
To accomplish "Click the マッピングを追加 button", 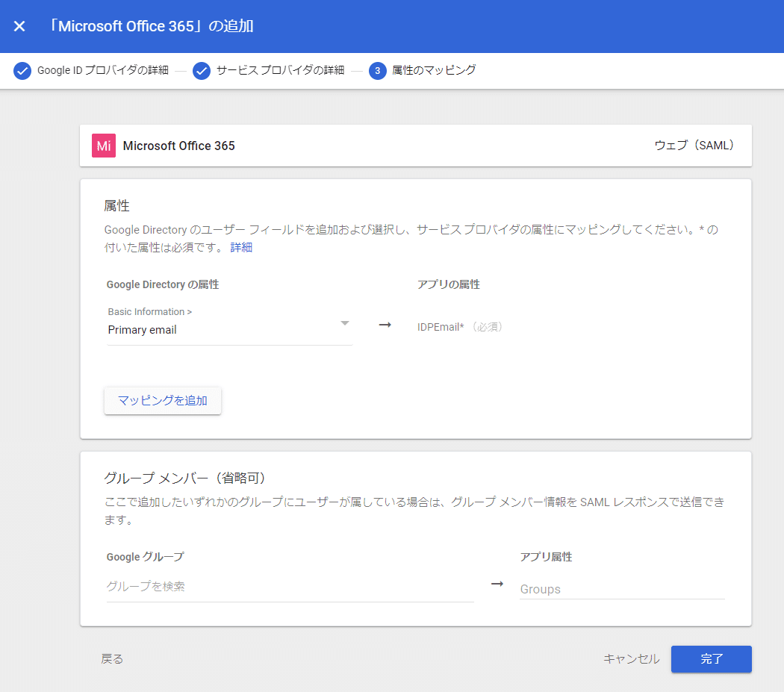I will tap(163, 401).
